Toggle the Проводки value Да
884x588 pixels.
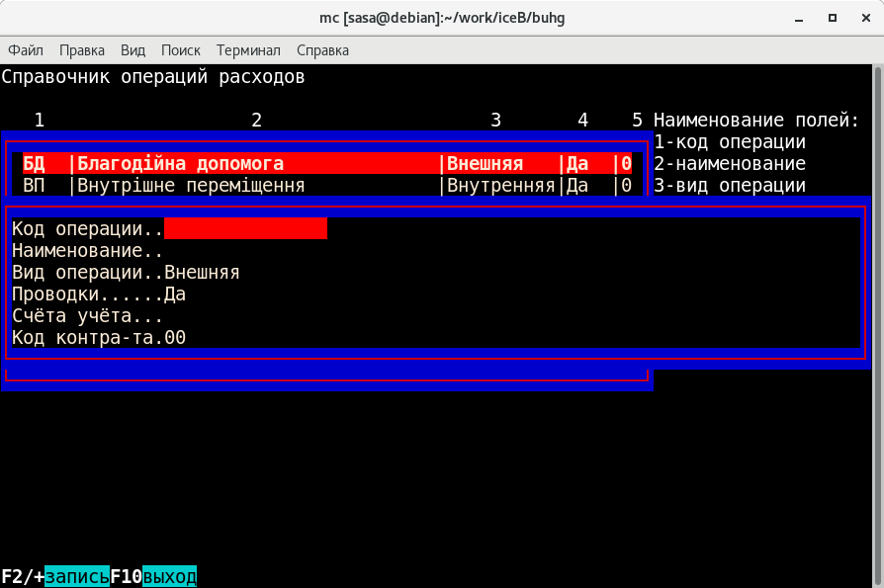175,294
